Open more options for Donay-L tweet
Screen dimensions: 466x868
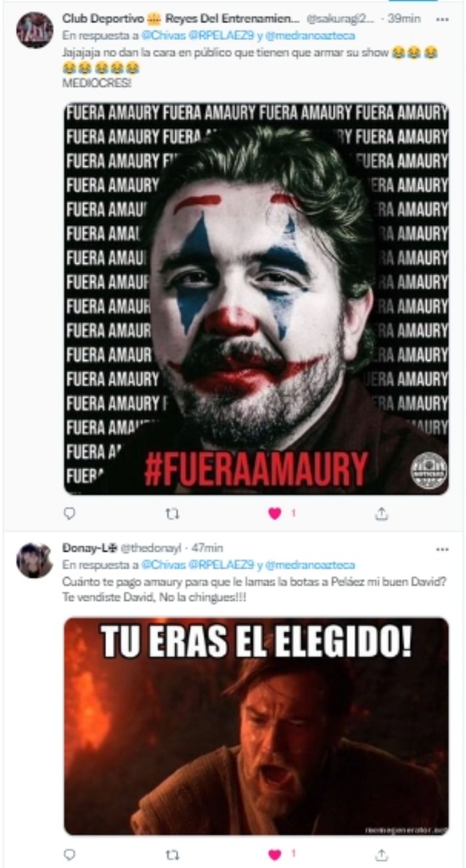[x=442, y=548]
